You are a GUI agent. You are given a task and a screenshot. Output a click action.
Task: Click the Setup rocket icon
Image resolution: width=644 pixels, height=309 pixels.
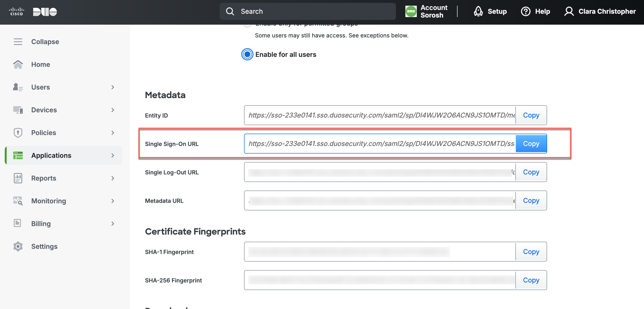478,11
